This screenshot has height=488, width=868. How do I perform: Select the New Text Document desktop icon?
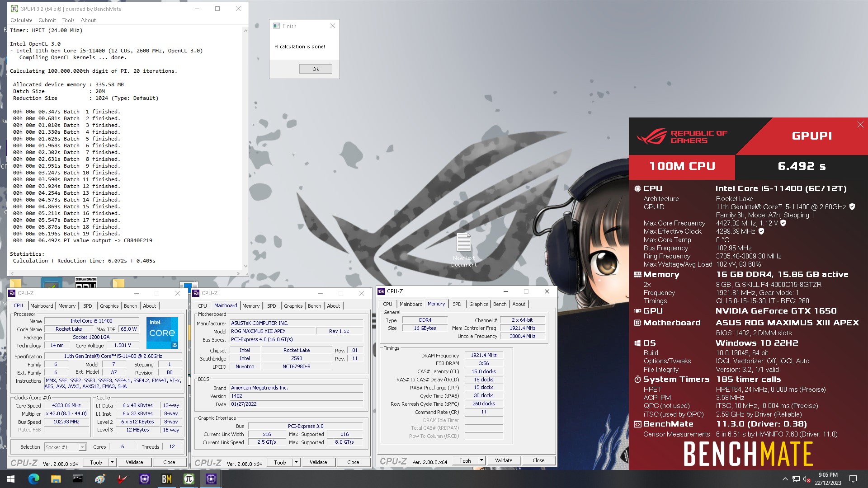(463, 250)
